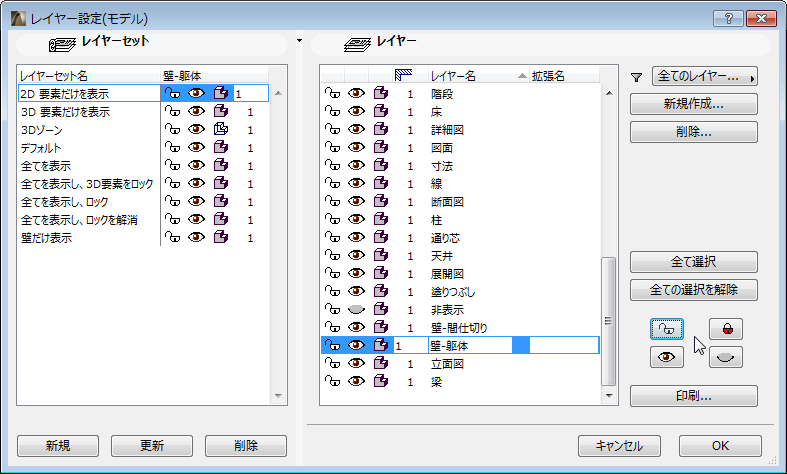Toggle eye of 3D 要素だけを表示 layer set
This screenshot has width=787, height=474.
click(196, 111)
